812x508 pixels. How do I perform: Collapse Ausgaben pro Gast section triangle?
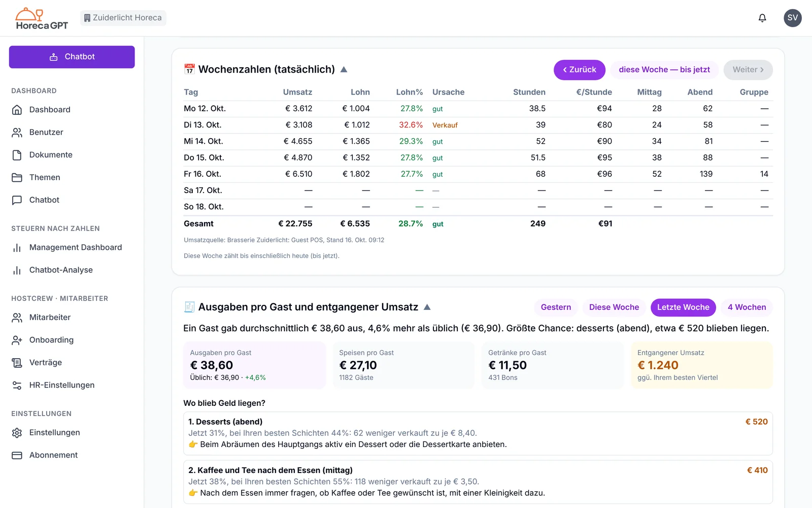tap(427, 307)
